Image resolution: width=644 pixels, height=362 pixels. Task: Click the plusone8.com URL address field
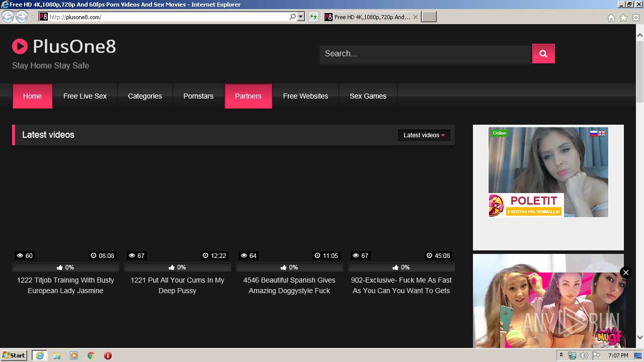pos(169,17)
